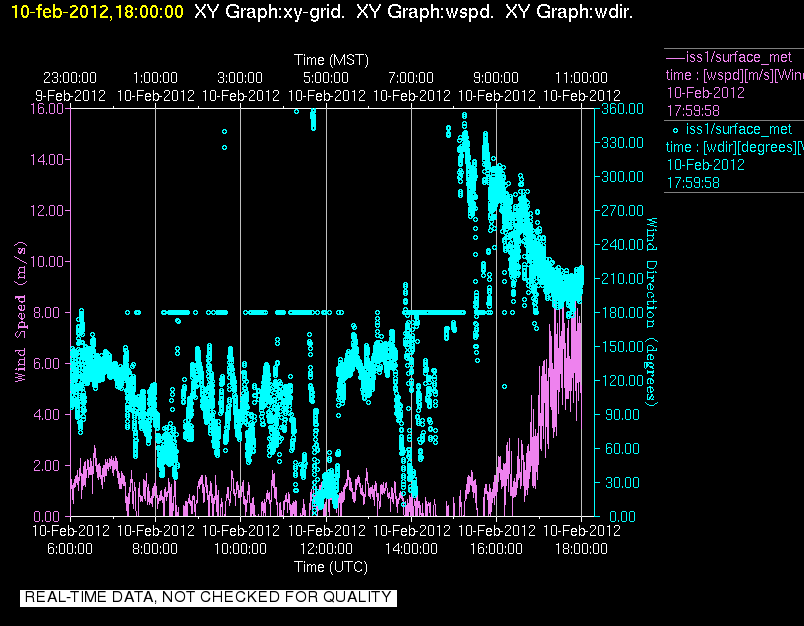Click the cyan 17:59:58 legend time

[693, 183]
